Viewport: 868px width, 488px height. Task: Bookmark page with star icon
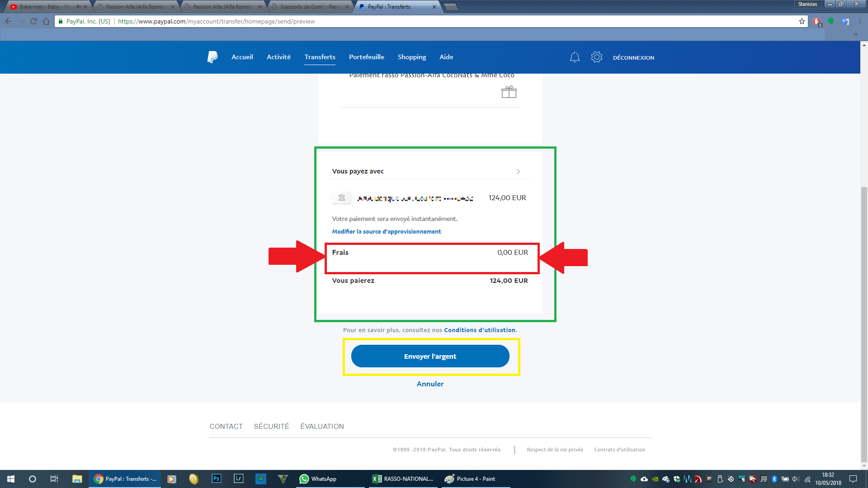(802, 21)
